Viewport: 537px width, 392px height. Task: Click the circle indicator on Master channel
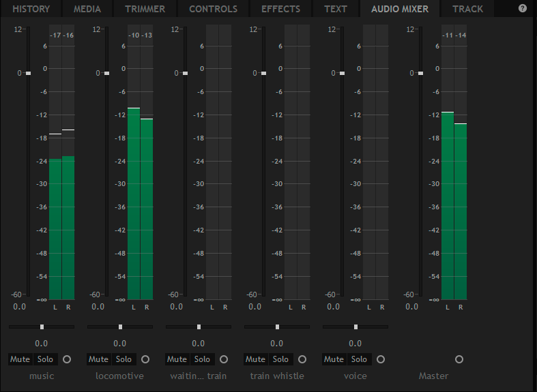click(x=459, y=359)
